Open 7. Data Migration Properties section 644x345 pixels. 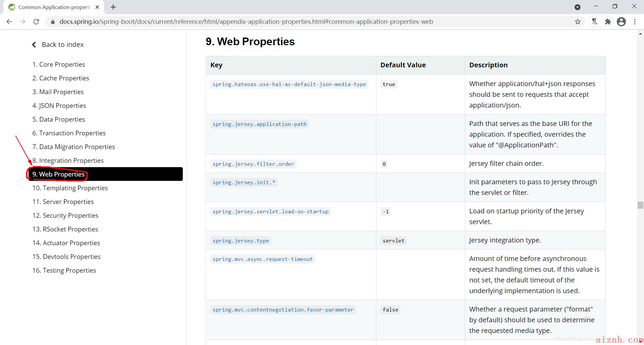coord(73,147)
